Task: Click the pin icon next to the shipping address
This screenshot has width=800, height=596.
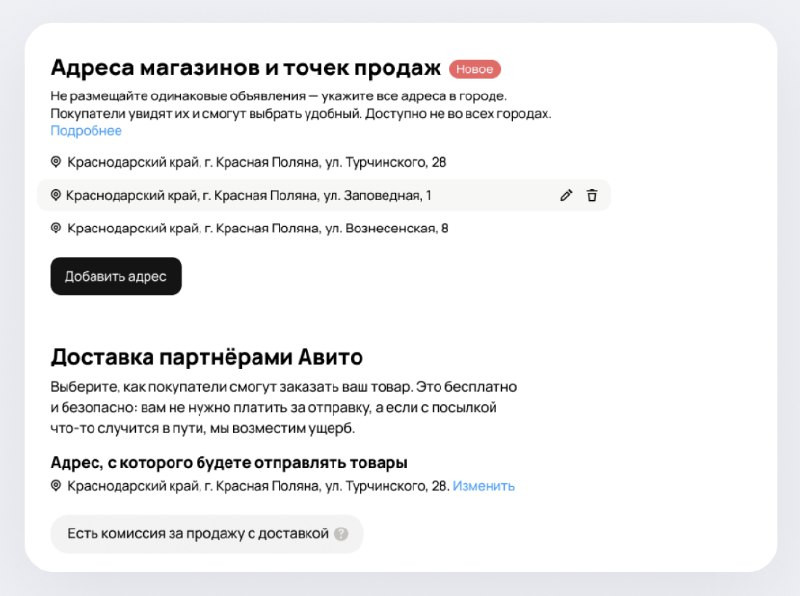Action: pos(56,486)
